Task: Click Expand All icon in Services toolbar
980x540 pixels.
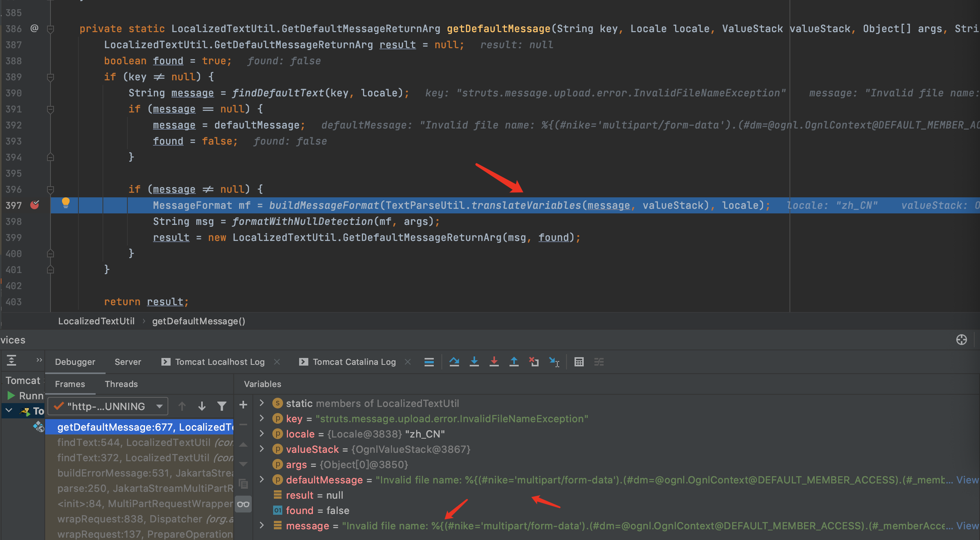Action: 11,360
